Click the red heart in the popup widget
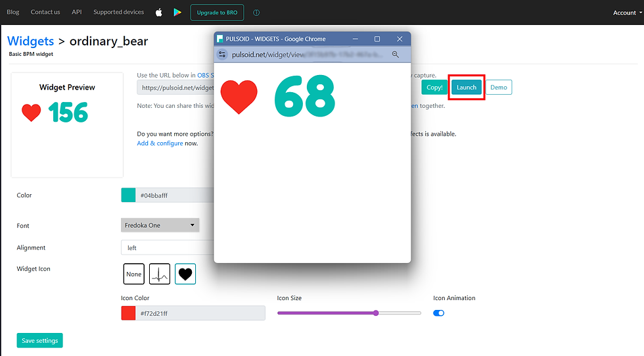The image size is (644, 356). click(239, 97)
